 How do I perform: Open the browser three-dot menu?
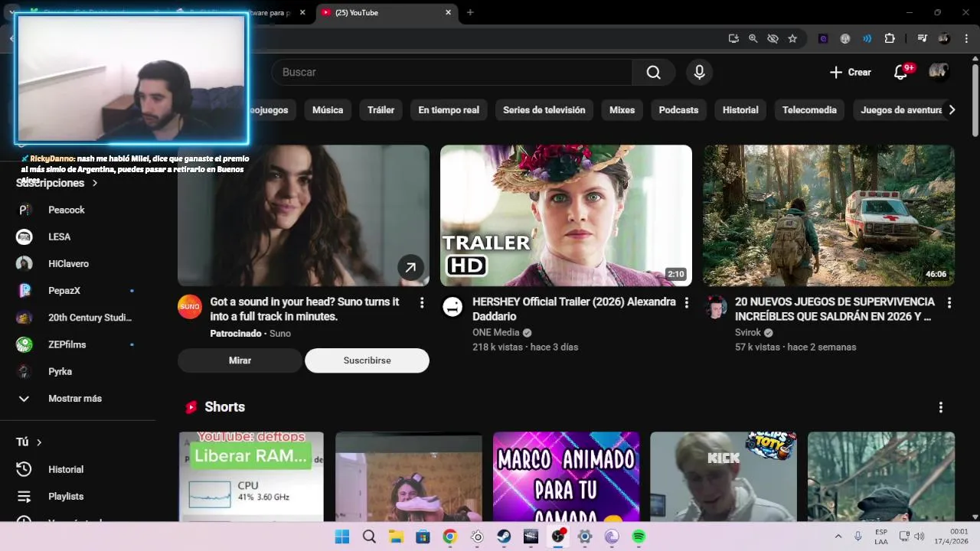tap(965, 38)
